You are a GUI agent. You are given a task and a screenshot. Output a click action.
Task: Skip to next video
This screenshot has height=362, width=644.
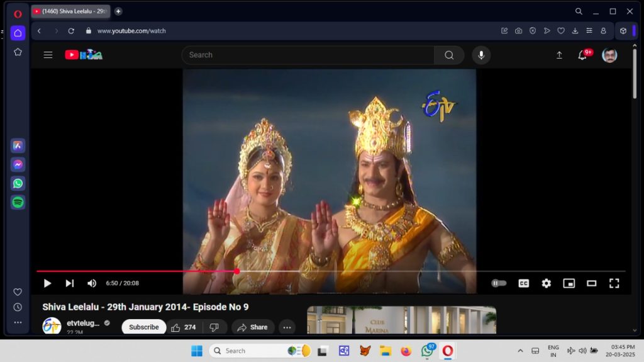[69, 283]
